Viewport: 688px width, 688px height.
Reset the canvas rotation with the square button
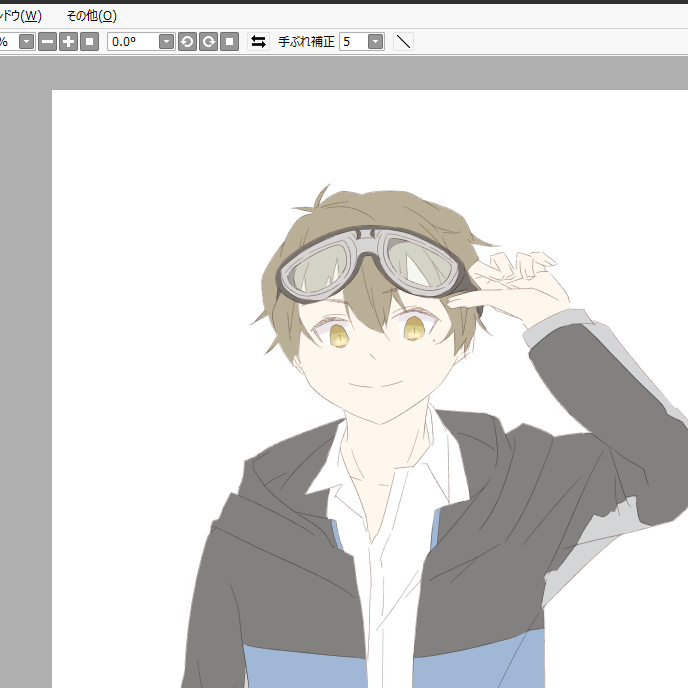coord(229,42)
